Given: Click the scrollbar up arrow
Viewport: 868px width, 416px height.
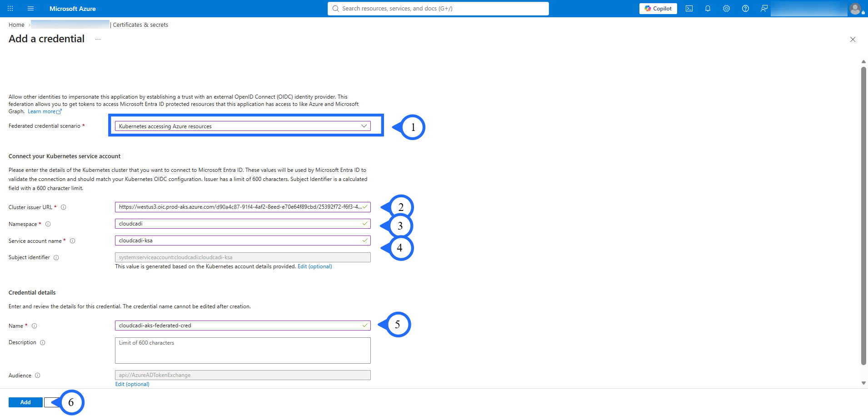Looking at the screenshot, I should pos(863,61).
